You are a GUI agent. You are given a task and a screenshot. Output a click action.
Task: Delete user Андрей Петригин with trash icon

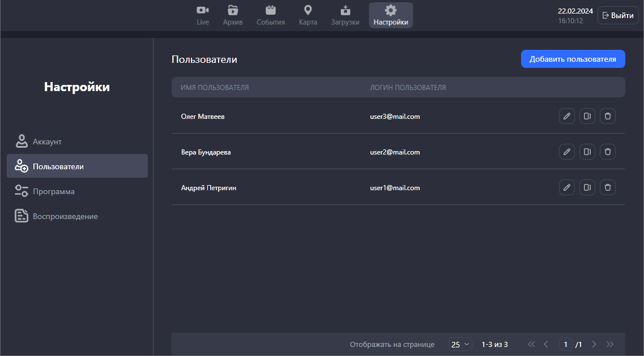pos(607,187)
